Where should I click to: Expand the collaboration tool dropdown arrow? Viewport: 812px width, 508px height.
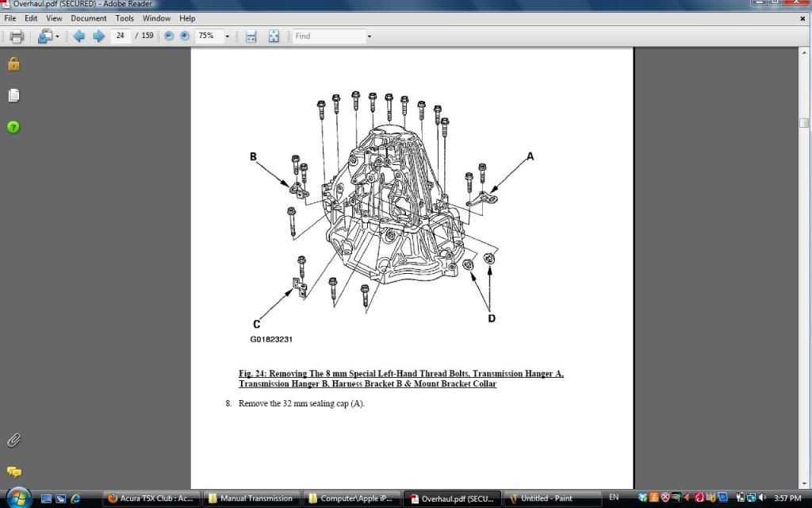tap(57, 37)
